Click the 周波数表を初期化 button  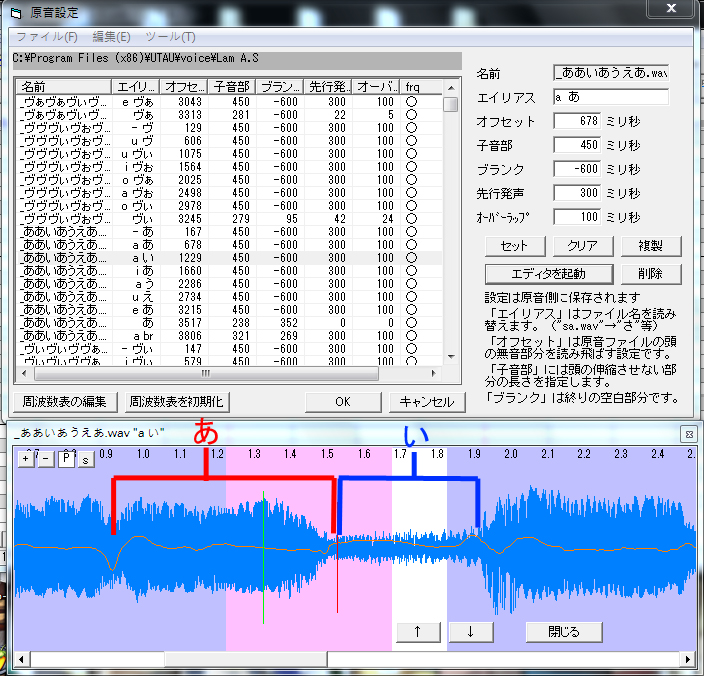[177, 402]
